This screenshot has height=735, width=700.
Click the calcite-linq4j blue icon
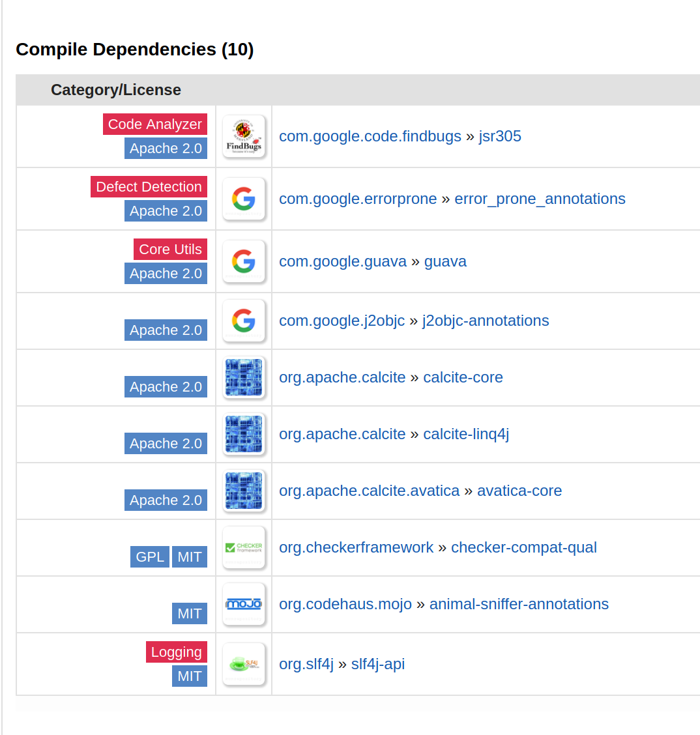244,434
